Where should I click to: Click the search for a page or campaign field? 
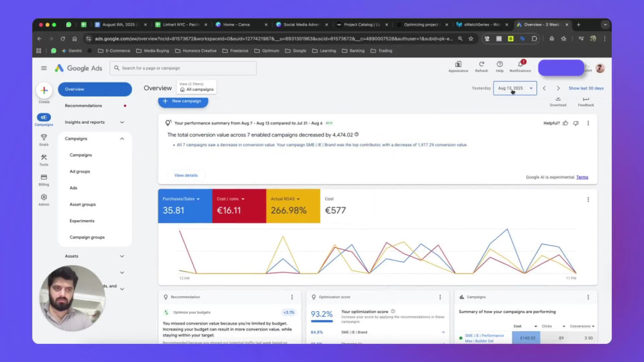183,68
